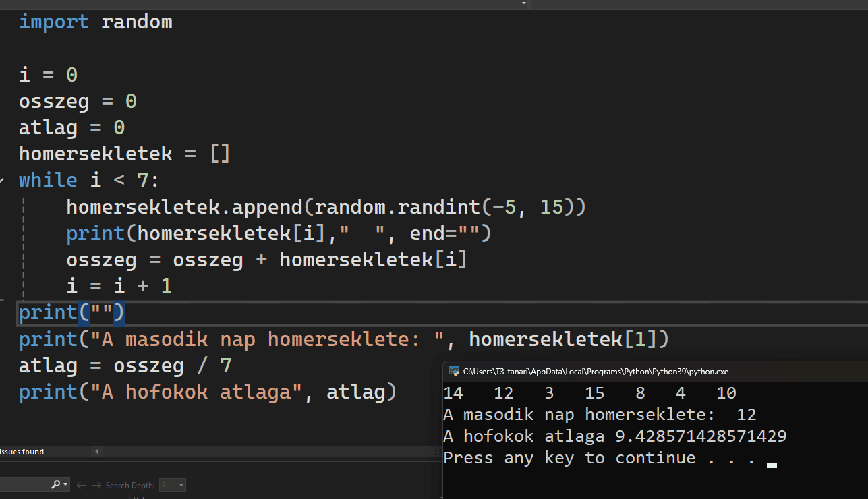Click the forward arrow beside Search Depth
Image resolution: width=868 pixels, height=499 pixels.
coord(96,485)
